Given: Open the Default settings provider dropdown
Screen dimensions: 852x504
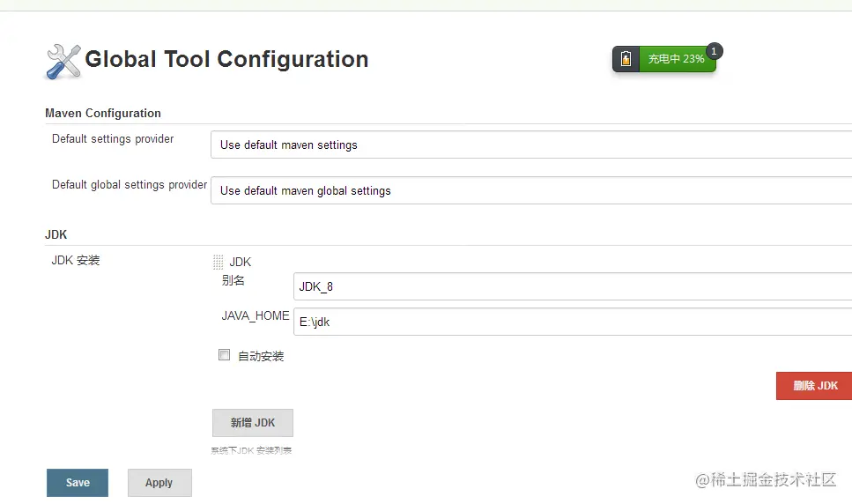Looking at the screenshot, I should (530, 145).
